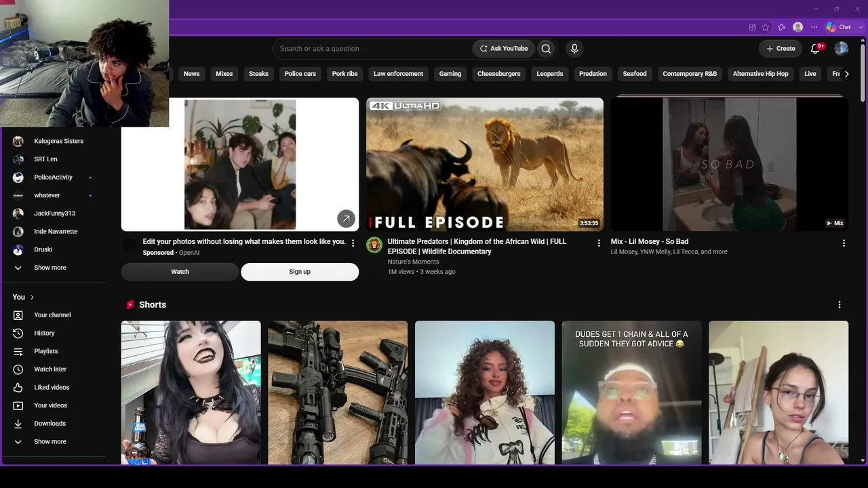Open the browser settings and more menu
Image resolution: width=868 pixels, height=488 pixels.
pos(814,27)
